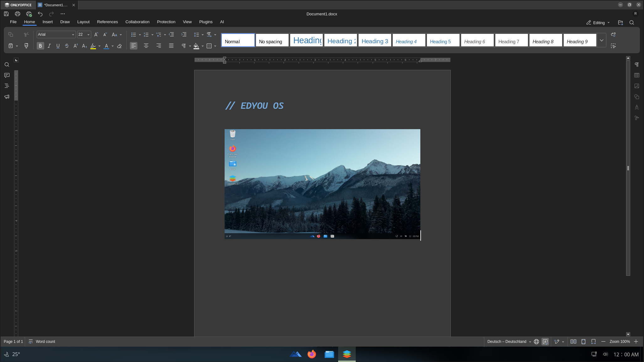Undo the last action

click(x=40, y=14)
